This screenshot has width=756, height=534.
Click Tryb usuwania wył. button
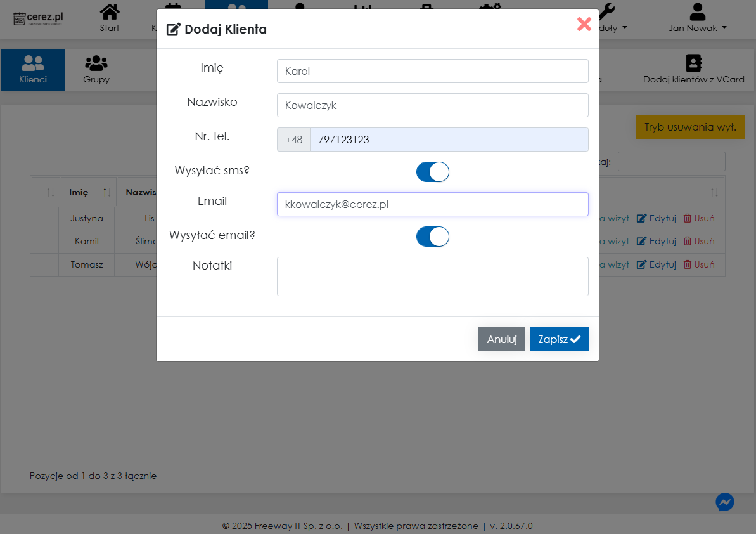point(690,127)
